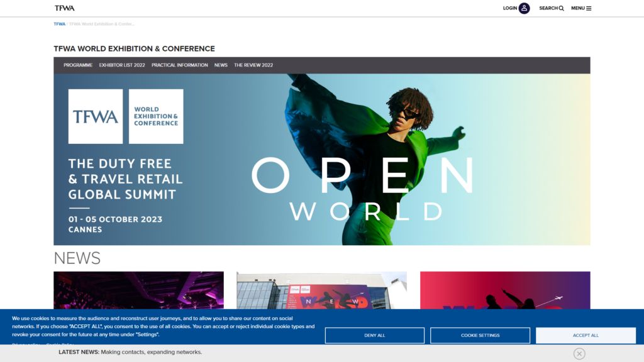The height and width of the screenshot is (362, 644).
Task: Accept all cookies
Action: (x=586, y=336)
